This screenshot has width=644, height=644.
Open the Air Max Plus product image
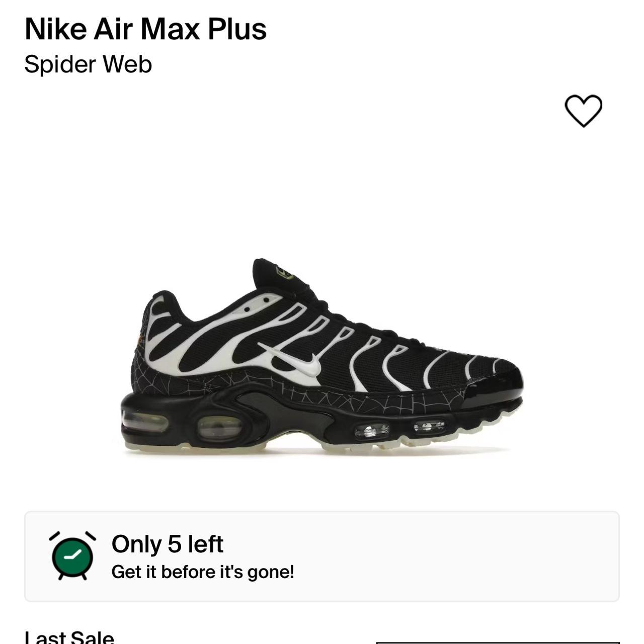pos(322,357)
